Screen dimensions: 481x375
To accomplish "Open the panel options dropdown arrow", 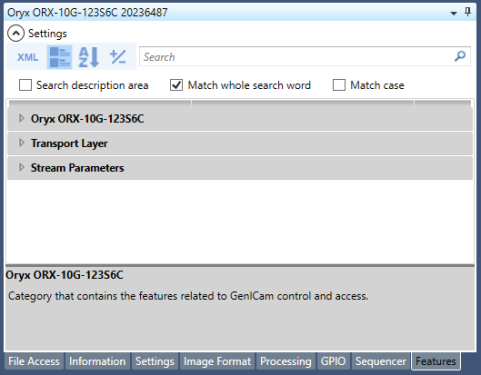I will tap(453, 13).
